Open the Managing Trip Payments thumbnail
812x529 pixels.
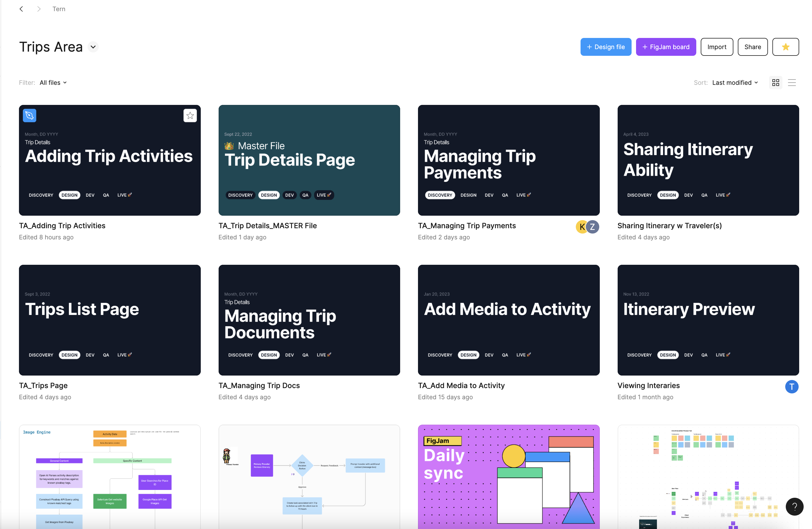(508, 160)
